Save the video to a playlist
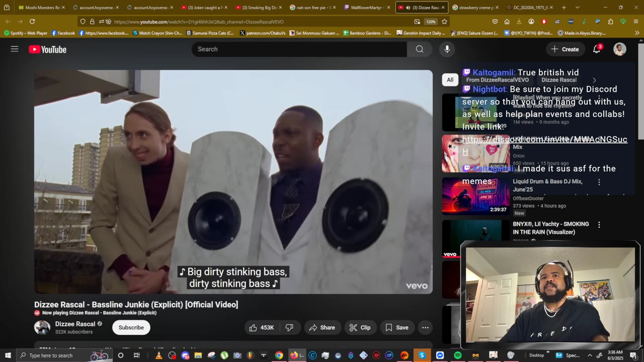 [x=397, y=327]
